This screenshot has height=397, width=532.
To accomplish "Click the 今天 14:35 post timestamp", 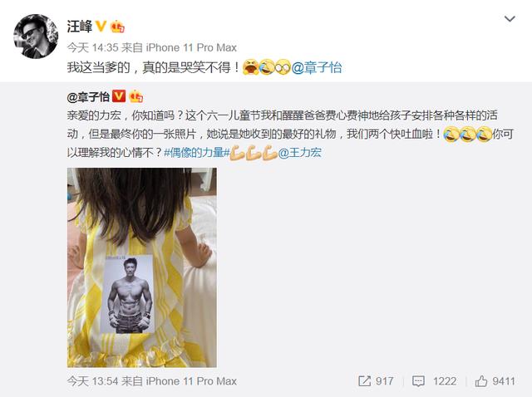I will click(92, 47).
